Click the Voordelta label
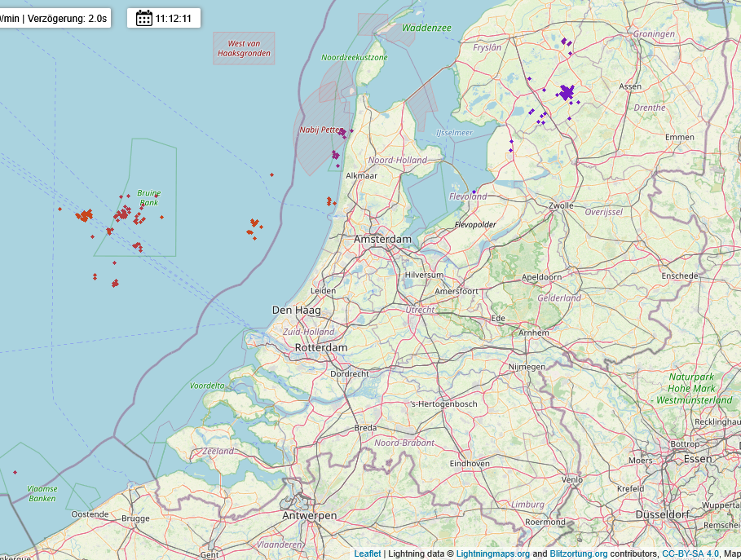The height and width of the screenshot is (560, 741). pos(207,386)
